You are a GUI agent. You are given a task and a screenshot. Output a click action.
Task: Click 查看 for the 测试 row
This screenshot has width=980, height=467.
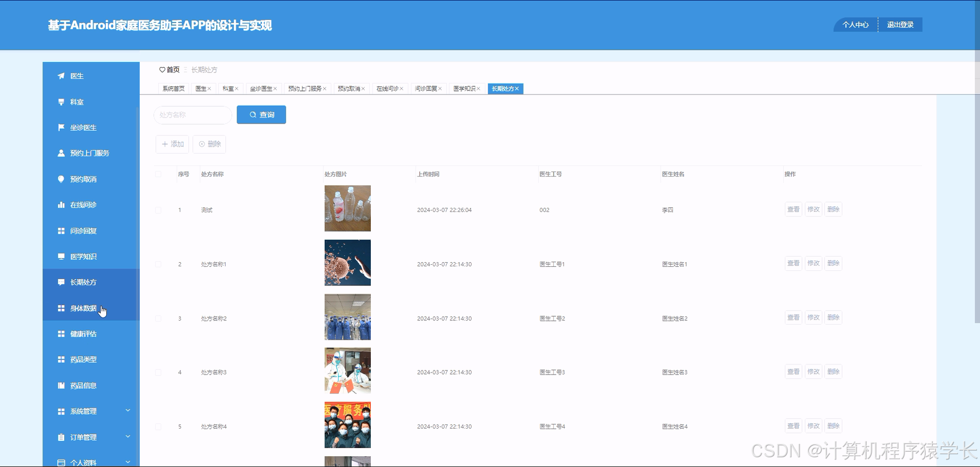[x=794, y=209]
